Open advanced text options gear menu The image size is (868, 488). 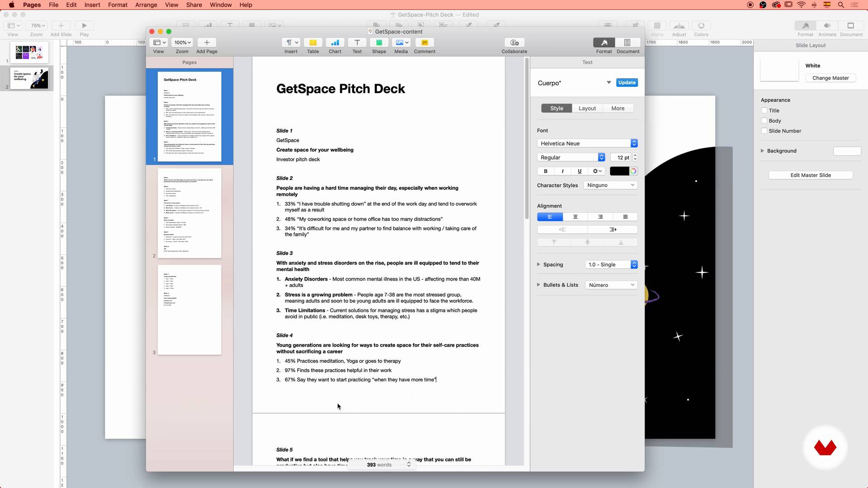(x=598, y=171)
